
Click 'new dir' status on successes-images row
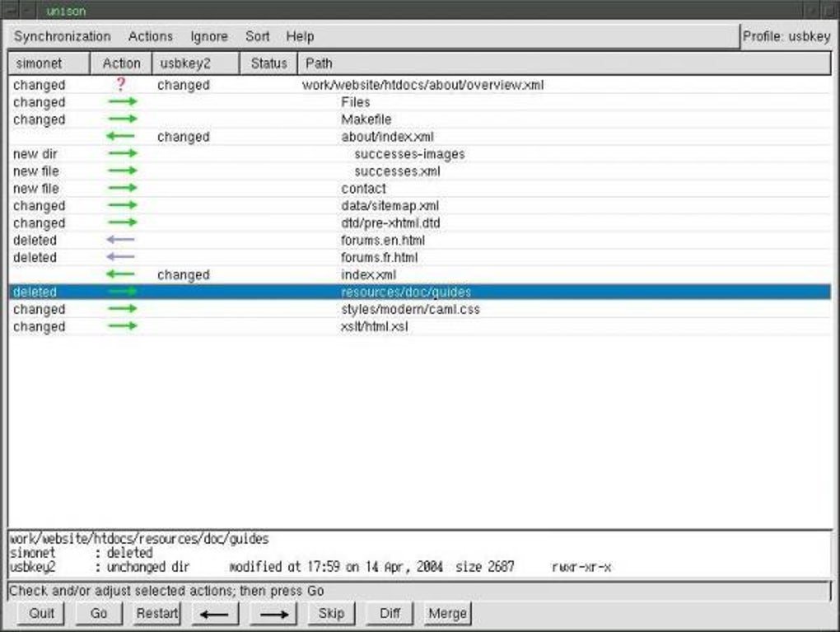(35, 154)
